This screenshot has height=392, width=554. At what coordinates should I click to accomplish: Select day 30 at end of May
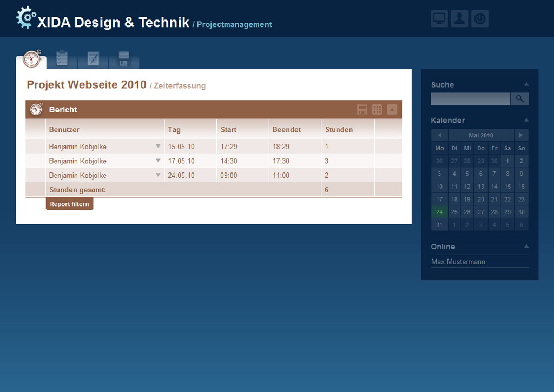[x=521, y=212]
